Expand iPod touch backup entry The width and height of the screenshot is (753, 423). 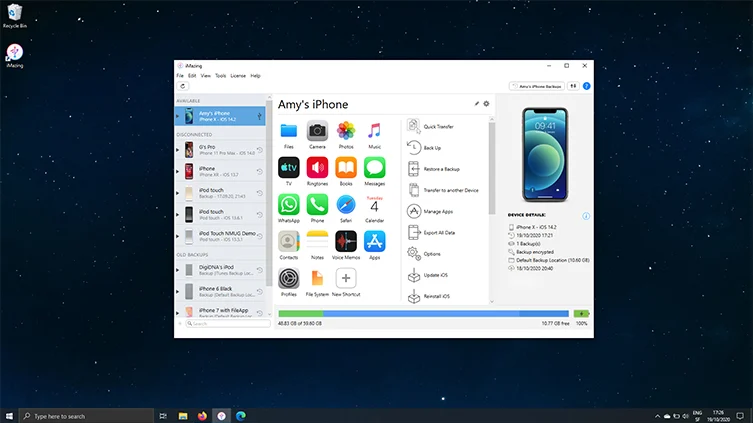tap(178, 193)
